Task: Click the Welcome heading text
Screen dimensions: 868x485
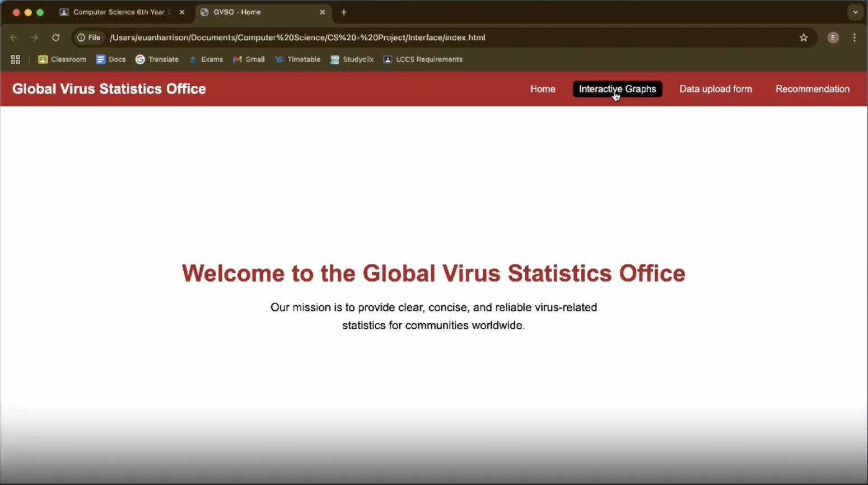Action: point(433,273)
